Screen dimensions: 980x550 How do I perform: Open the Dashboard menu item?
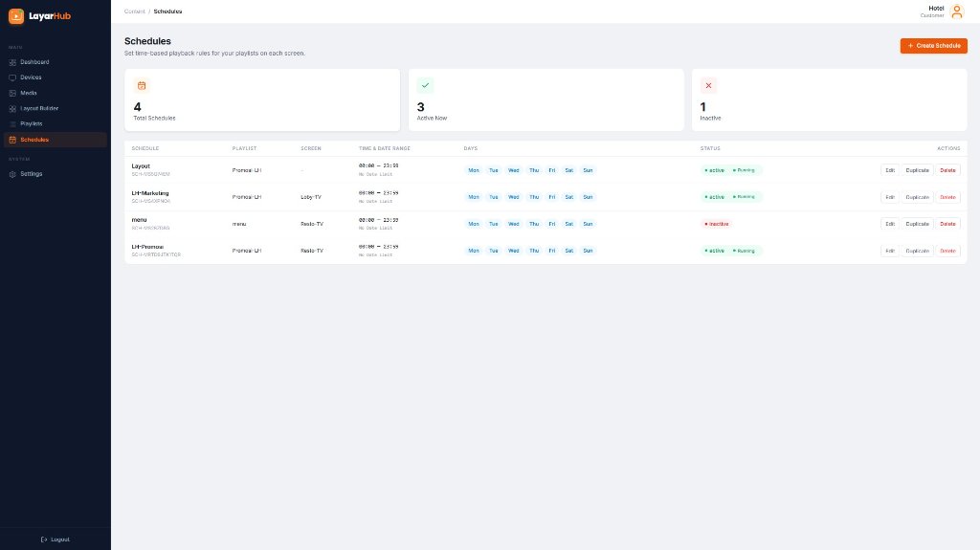pos(55,62)
